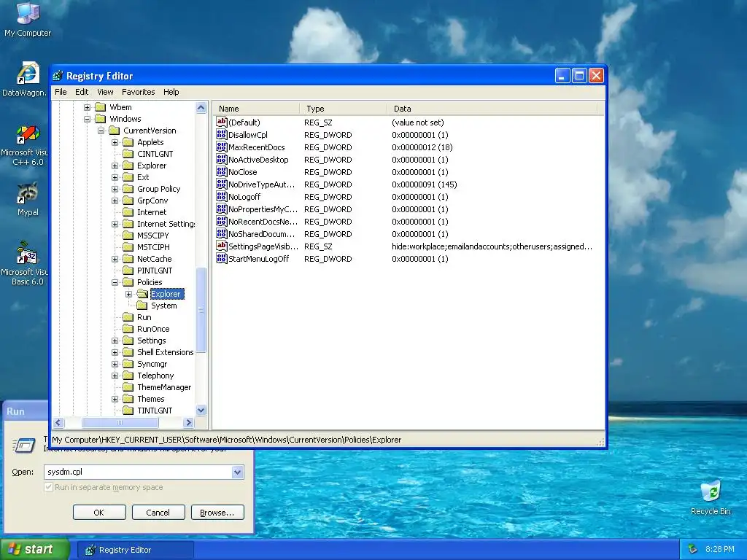The height and width of the screenshot is (560, 747).
Task: Click the RunOnce folder icon
Action: point(128,329)
